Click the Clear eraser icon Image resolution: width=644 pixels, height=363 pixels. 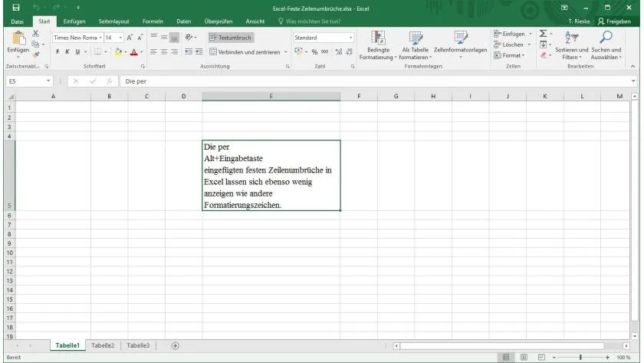click(543, 55)
